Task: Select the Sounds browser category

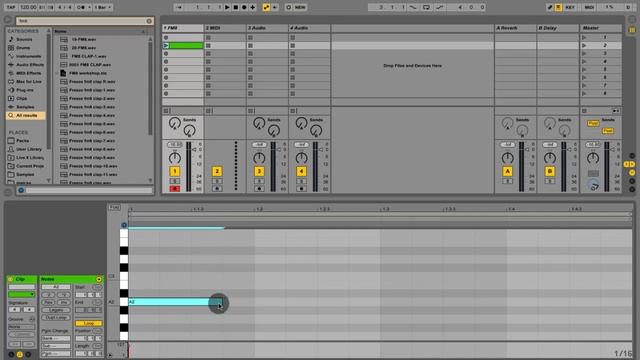Action: click(x=24, y=40)
